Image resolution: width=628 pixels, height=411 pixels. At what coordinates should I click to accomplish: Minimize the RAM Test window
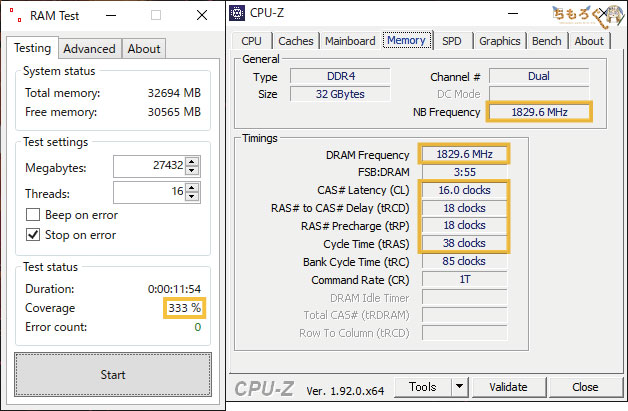111,16
